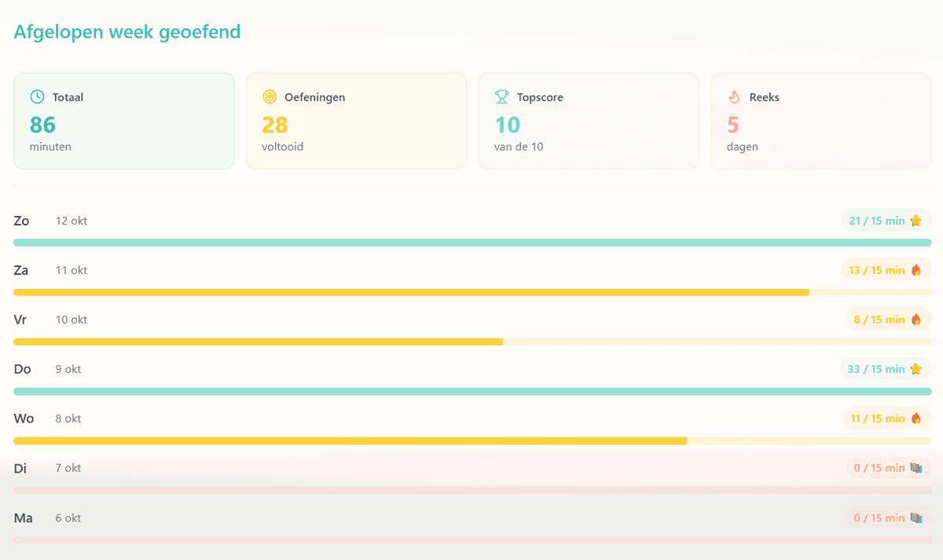Select the Do 9 okt day label
This screenshot has height=560, width=943.
22,369
